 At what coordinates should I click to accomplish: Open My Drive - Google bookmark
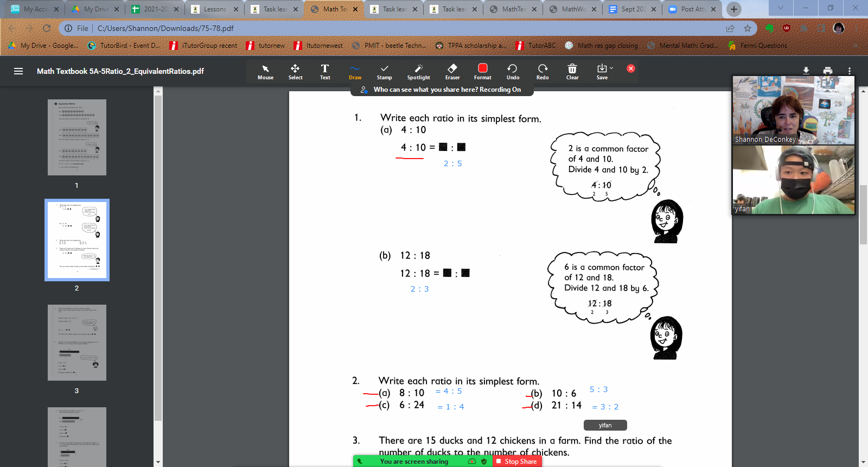tap(43, 46)
